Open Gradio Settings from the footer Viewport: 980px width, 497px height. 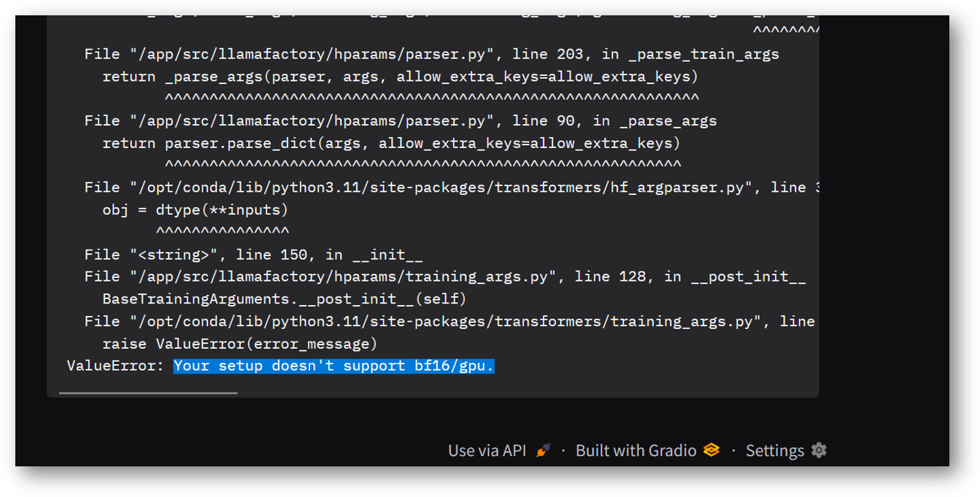tap(775, 450)
